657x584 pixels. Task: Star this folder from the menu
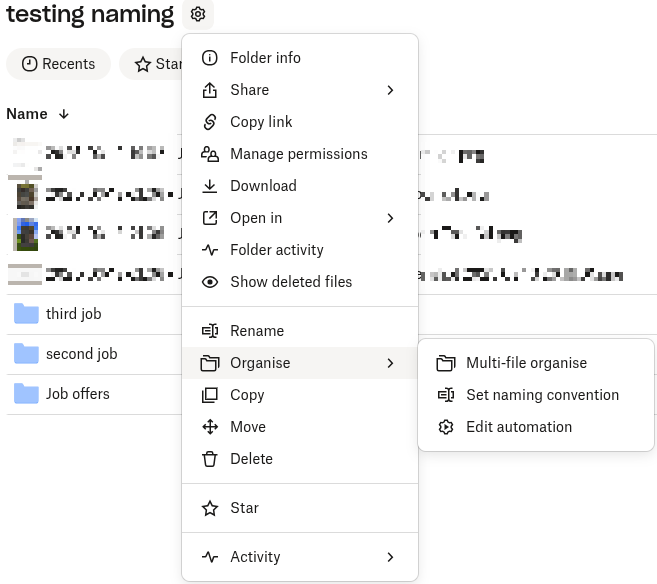[x=244, y=508]
